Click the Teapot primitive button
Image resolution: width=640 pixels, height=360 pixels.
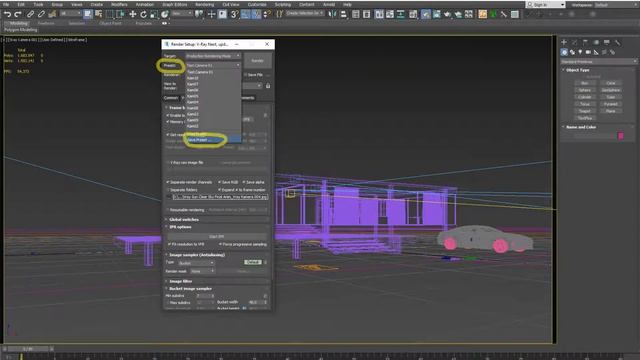click(584, 111)
